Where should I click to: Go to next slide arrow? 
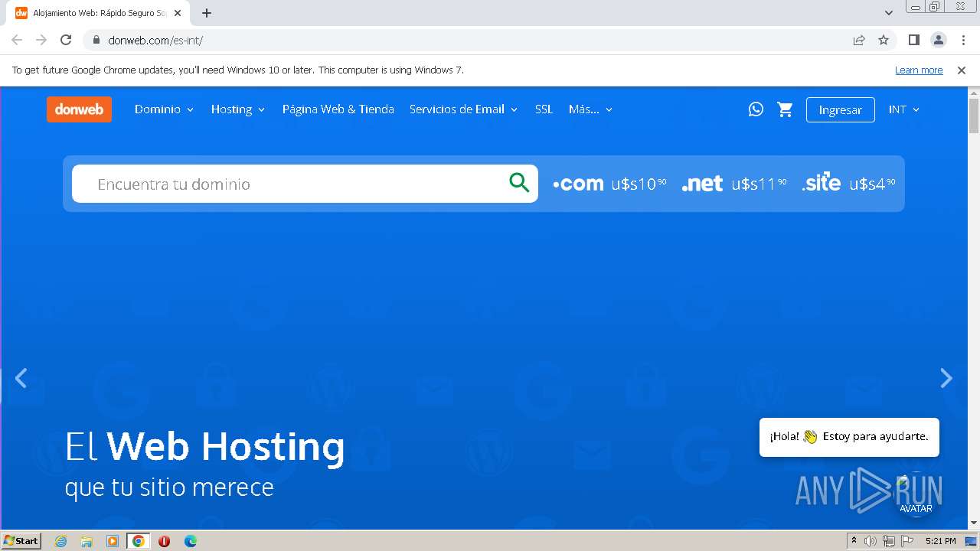[x=946, y=378]
